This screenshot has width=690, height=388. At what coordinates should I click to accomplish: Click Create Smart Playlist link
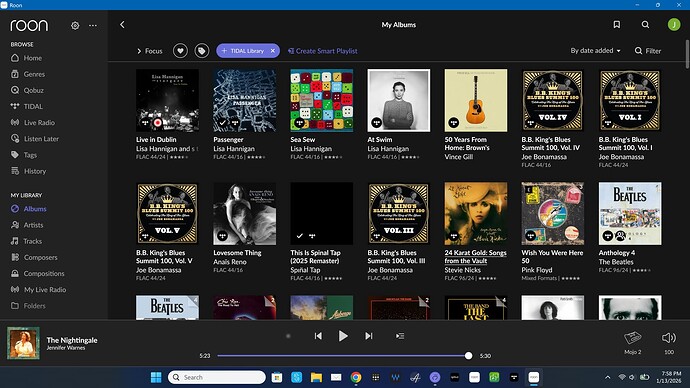click(x=323, y=51)
